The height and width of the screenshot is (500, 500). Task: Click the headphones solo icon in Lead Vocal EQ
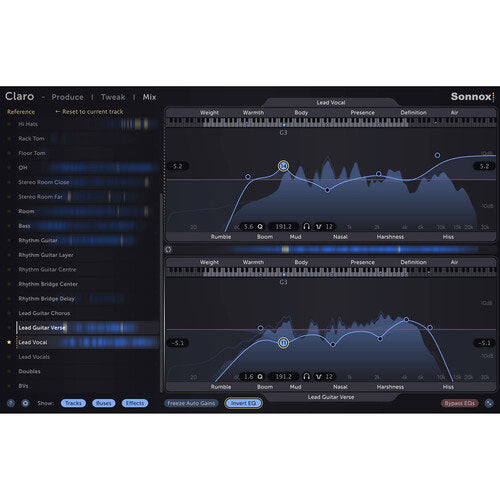click(x=307, y=227)
